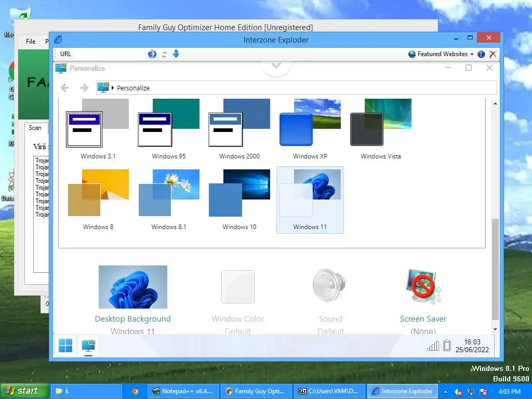Click the 4:03 PM system clock

(510, 392)
